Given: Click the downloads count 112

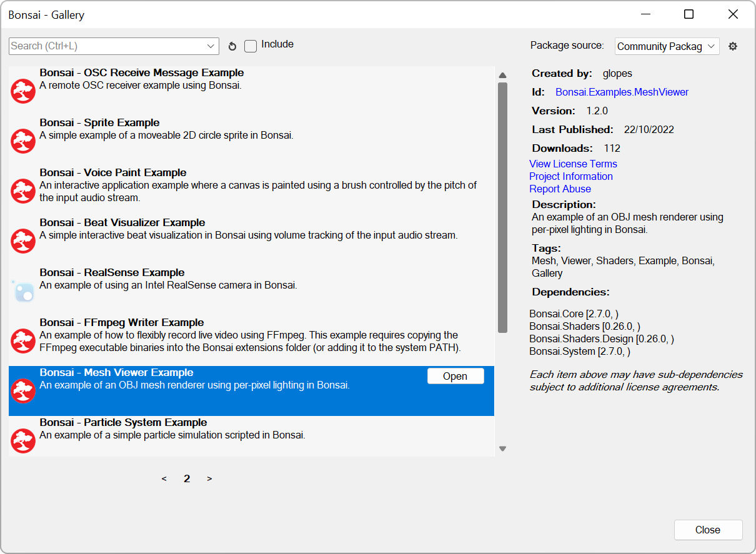Looking at the screenshot, I should pyautogui.click(x=612, y=149).
